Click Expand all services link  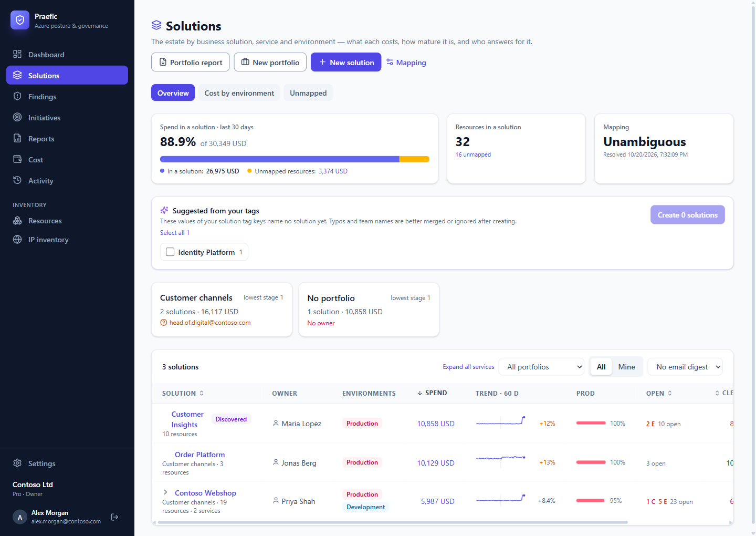[x=468, y=367]
